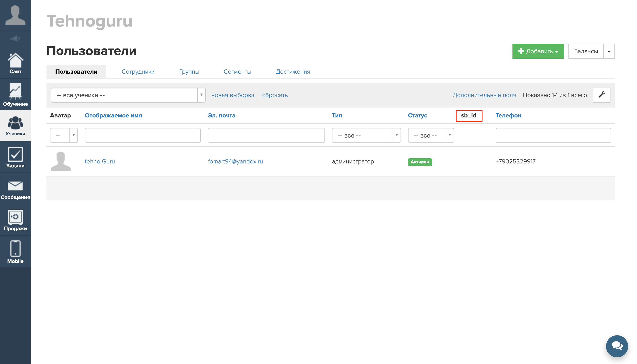
Task: Click the sb_id column header
Action: (x=468, y=115)
